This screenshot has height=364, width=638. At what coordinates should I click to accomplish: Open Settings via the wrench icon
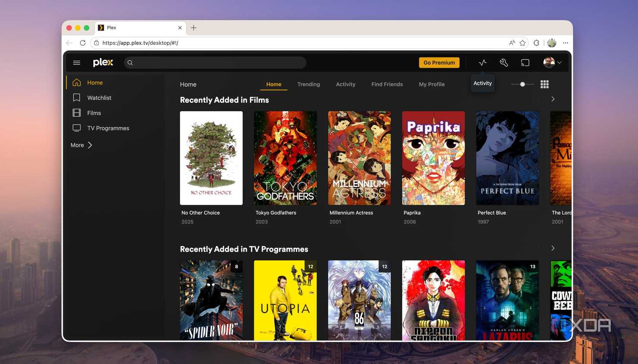(504, 63)
